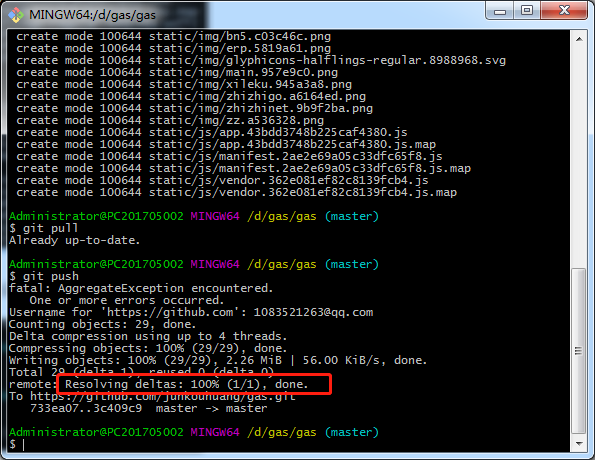This screenshot has width=595, height=460.
Task: Click the last (master) branch label
Action: (x=352, y=432)
